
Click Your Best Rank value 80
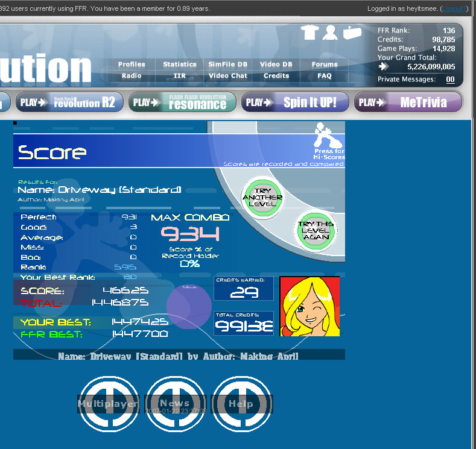[x=130, y=277]
